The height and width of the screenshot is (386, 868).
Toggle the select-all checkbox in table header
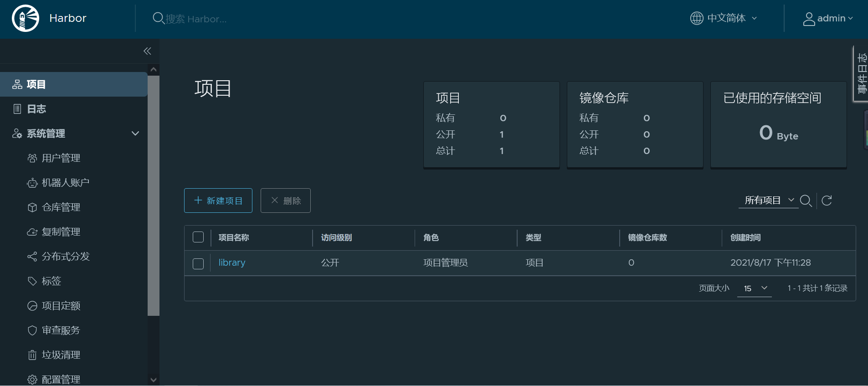pyautogui.click(x=198, y=237)
